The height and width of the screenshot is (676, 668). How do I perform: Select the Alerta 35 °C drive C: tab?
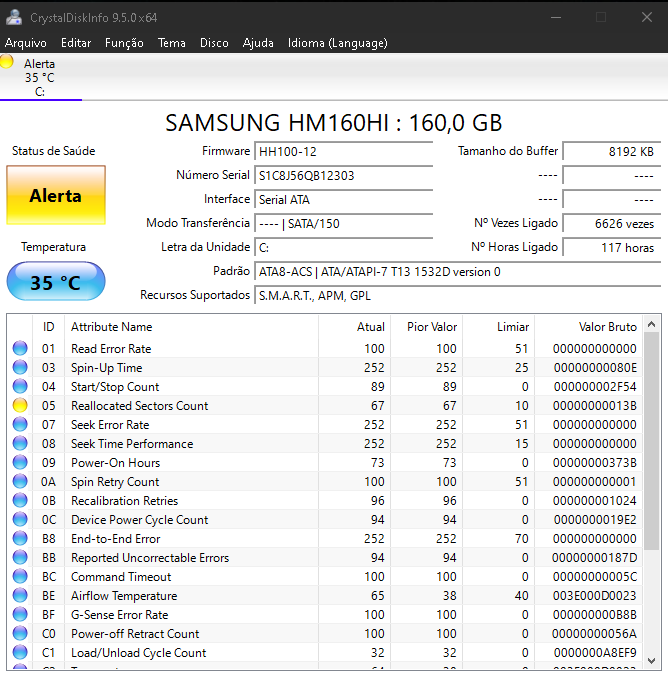click(40, 78)
